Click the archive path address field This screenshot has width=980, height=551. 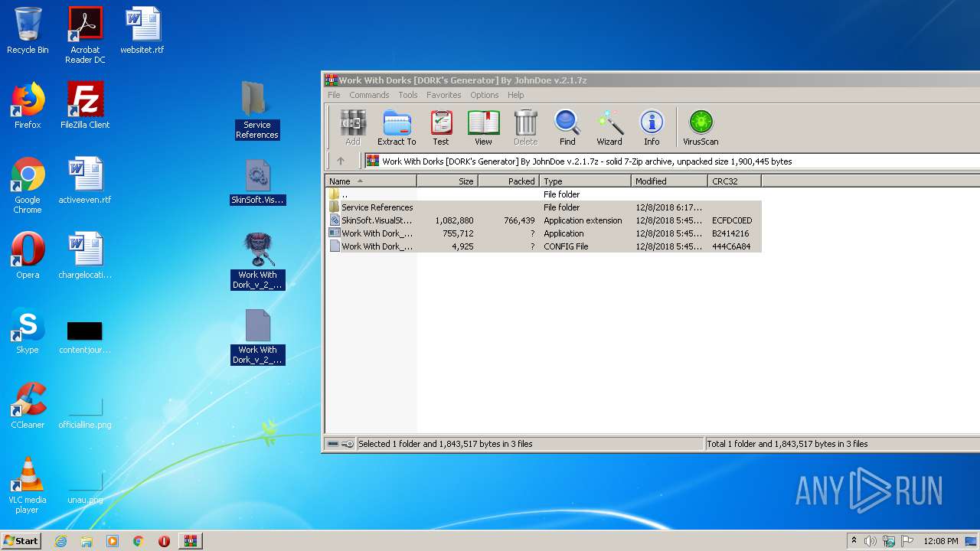[x=672, y=161]
